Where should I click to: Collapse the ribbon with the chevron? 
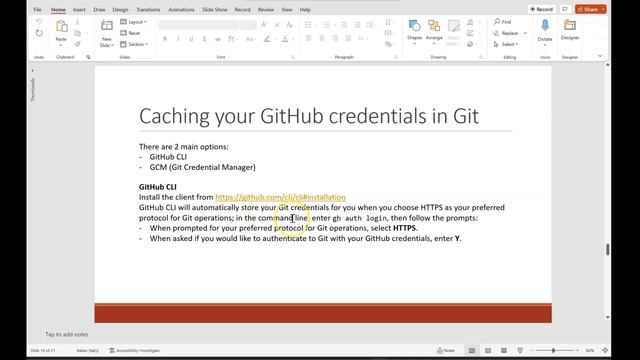click(600, 56)
